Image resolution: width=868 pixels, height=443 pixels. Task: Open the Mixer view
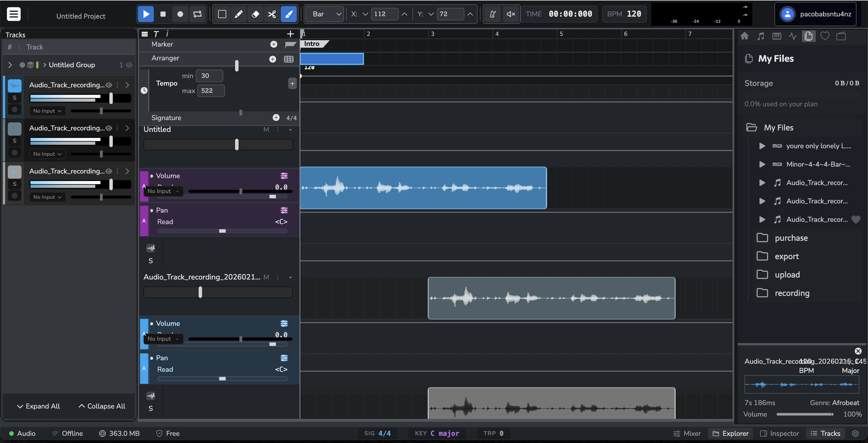click(x=687, y=433)
